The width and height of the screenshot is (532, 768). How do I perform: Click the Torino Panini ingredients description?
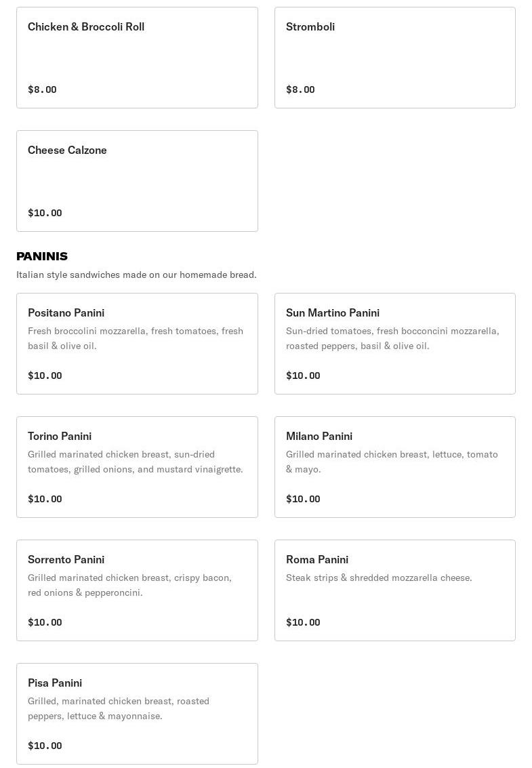pos(136,462)
